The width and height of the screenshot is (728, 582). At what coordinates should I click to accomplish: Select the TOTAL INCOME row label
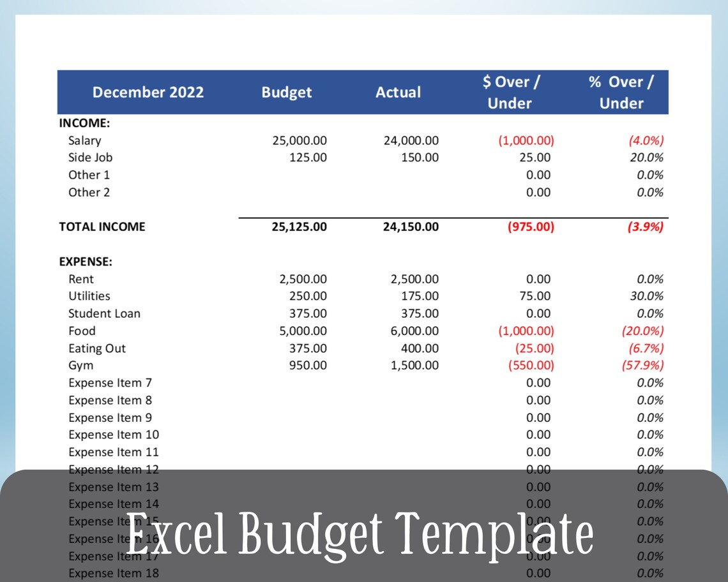[102, 227]
